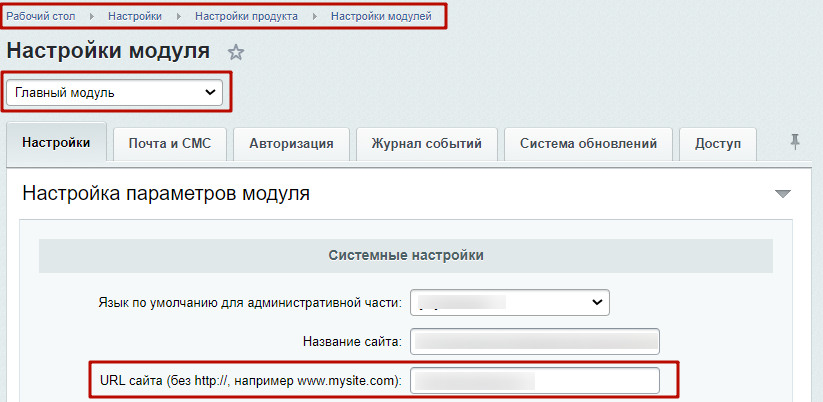Image resolution: width=823 pixels, height=402 pixels.
Task: Click the Настройки модулей breadcrumb link
Action: (x=381, y=17)
